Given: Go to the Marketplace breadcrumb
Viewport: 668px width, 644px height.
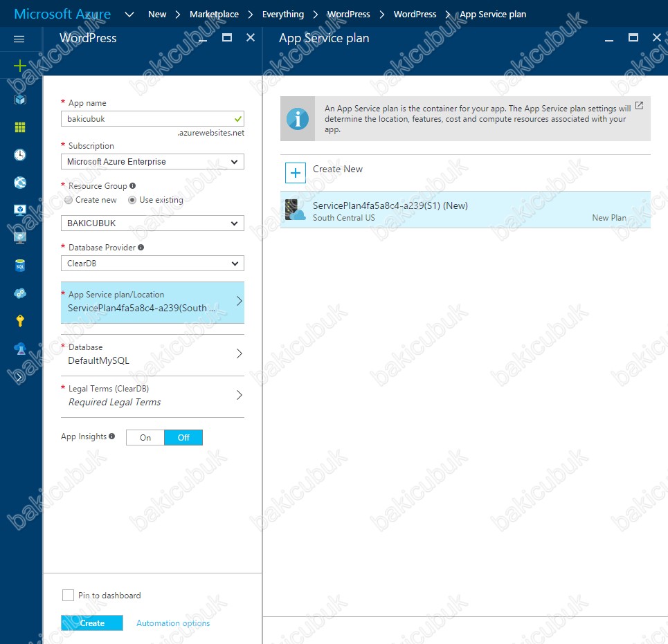Looking at the screenshot, I should click(215, 14).
